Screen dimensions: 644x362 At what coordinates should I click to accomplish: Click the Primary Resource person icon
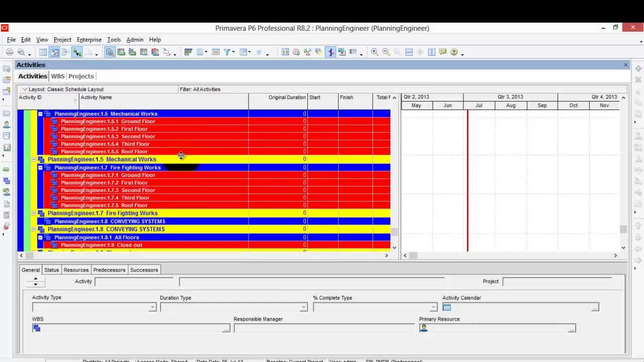coord(423,328)
